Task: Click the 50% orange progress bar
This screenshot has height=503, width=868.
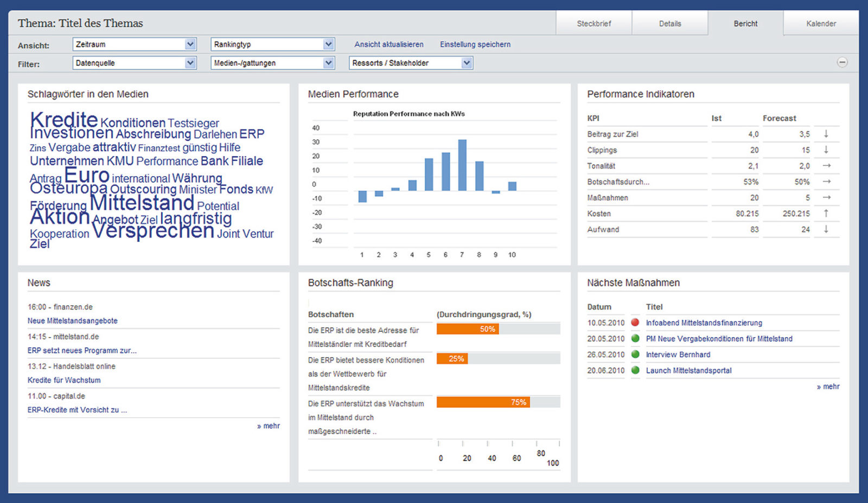Action: click(468, 329)
